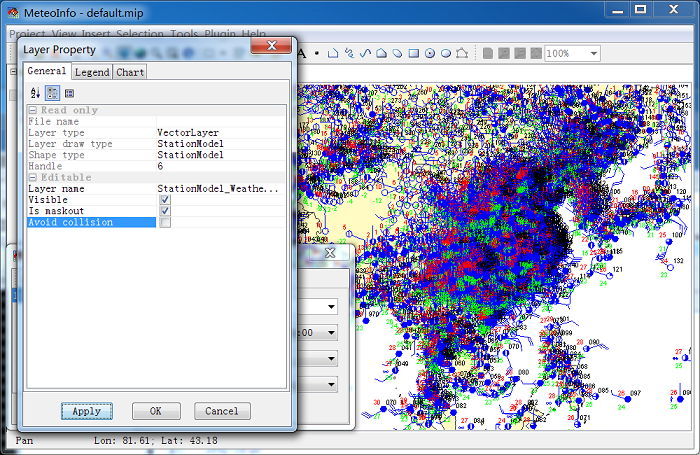Select the ellipse drawing tool
Screen dimensions: 700x455
tap(446, 53)
